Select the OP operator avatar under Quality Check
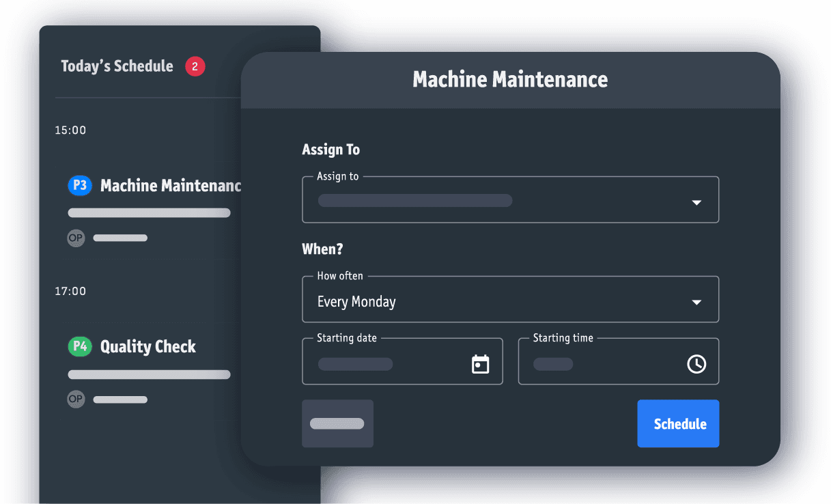 76,399
